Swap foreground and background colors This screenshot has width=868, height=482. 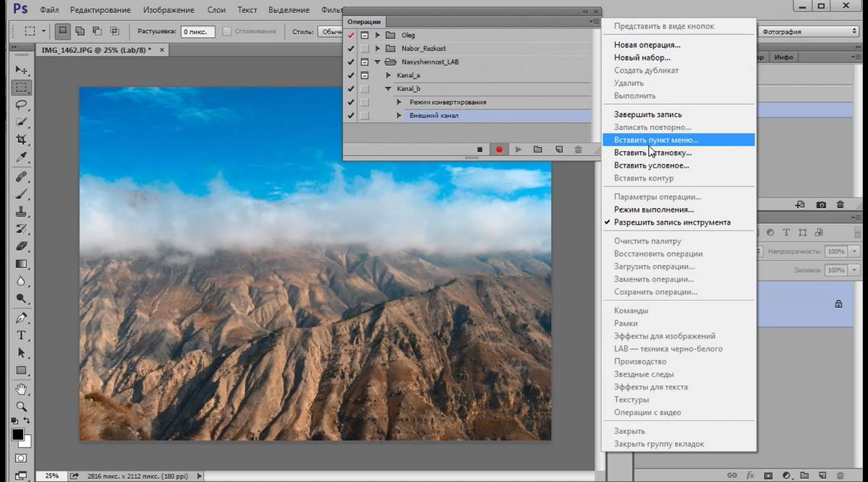27,421
